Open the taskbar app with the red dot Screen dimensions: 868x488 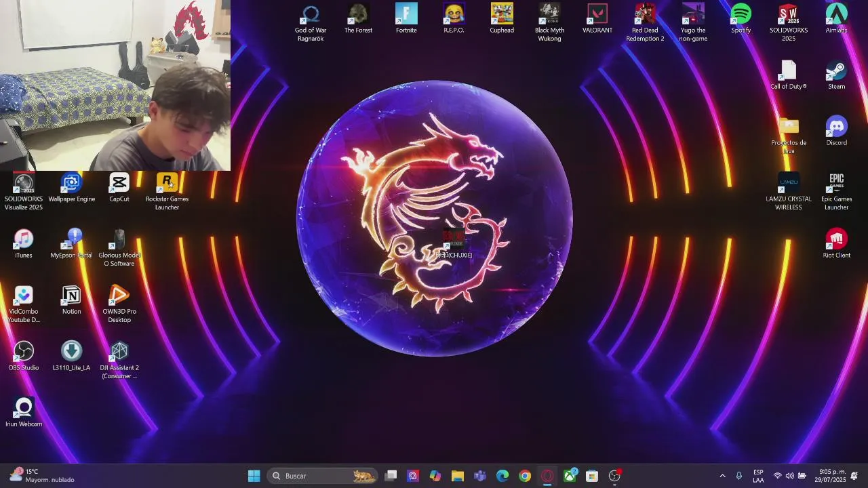pos(615,476)
